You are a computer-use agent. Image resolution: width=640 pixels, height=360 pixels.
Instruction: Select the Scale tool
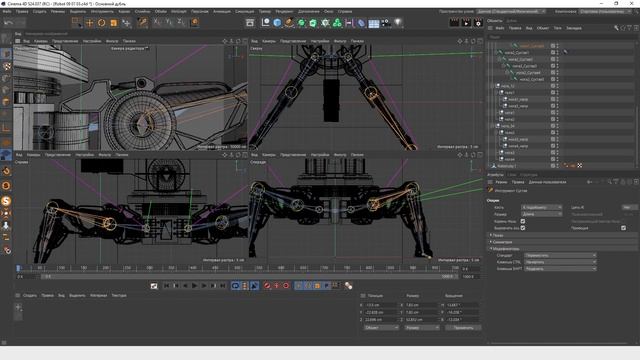[x=114, y=23]
